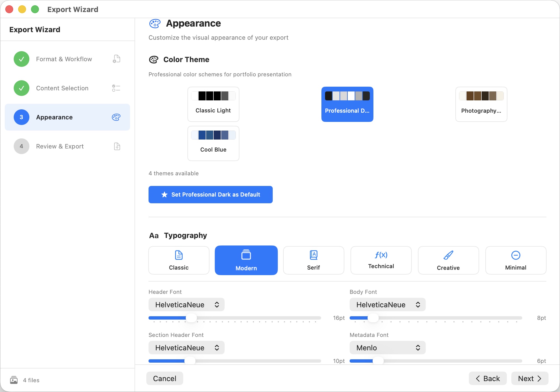Select the Creative paintbrush typography icon
This screenshot has width=560, height=392.
pyautogui.click(x=448, y=255)
